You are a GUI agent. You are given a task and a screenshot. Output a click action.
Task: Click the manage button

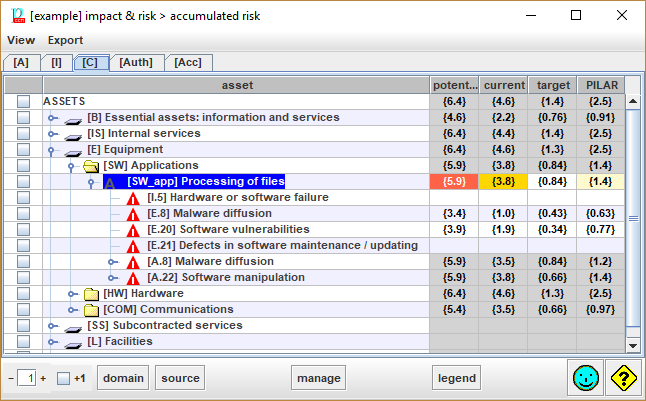pos(318,378)
